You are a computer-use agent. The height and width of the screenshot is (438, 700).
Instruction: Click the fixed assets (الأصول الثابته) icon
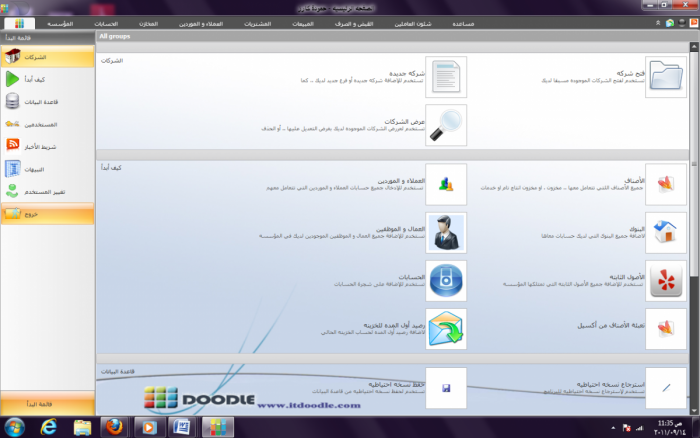pyautogui.click(x=661, y=281)
